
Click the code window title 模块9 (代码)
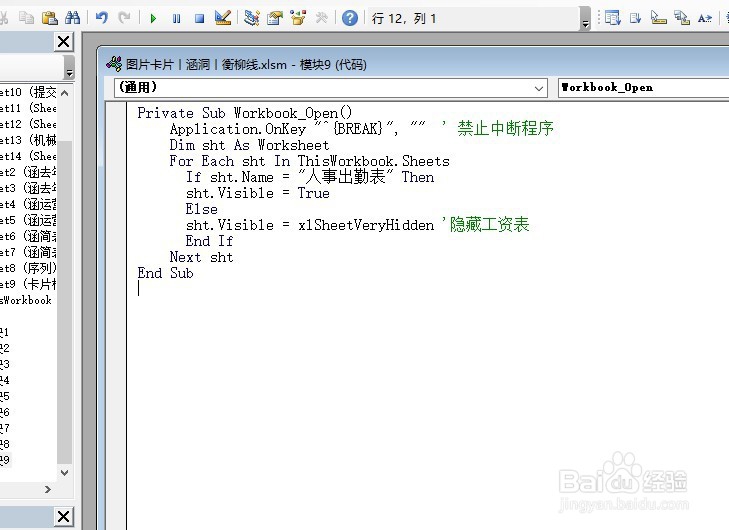point(333,65)
